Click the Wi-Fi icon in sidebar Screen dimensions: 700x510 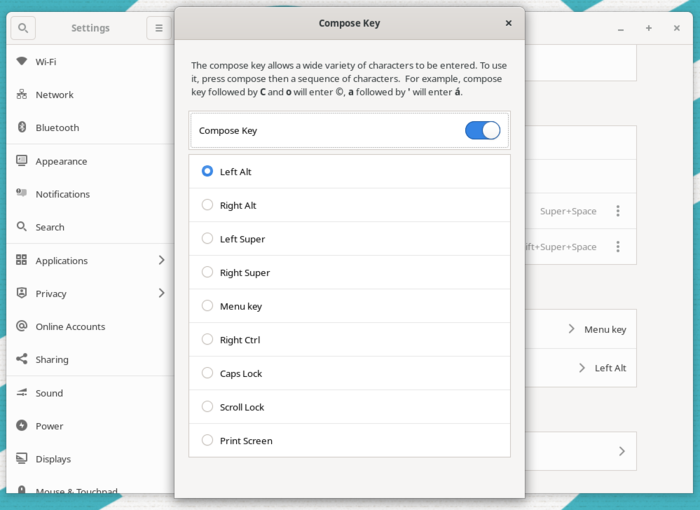click(x=21, y=61)
